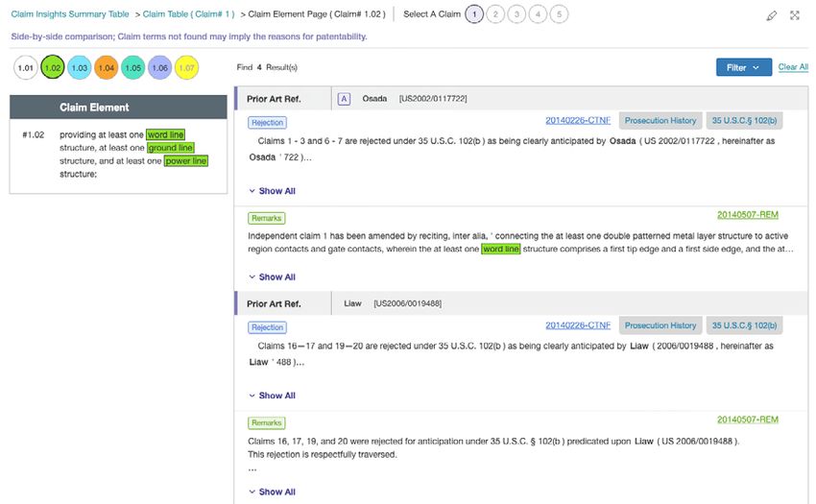Click highlighted 'ground line' in claim element
The height and width of the screenshot is (504, 816).
pos(170,148)
